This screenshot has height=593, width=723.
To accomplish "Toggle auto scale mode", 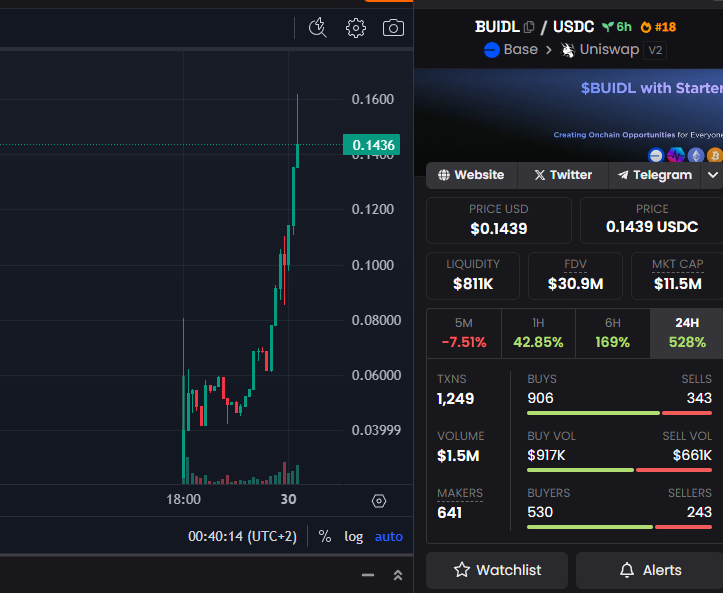I will pos(389,536).
